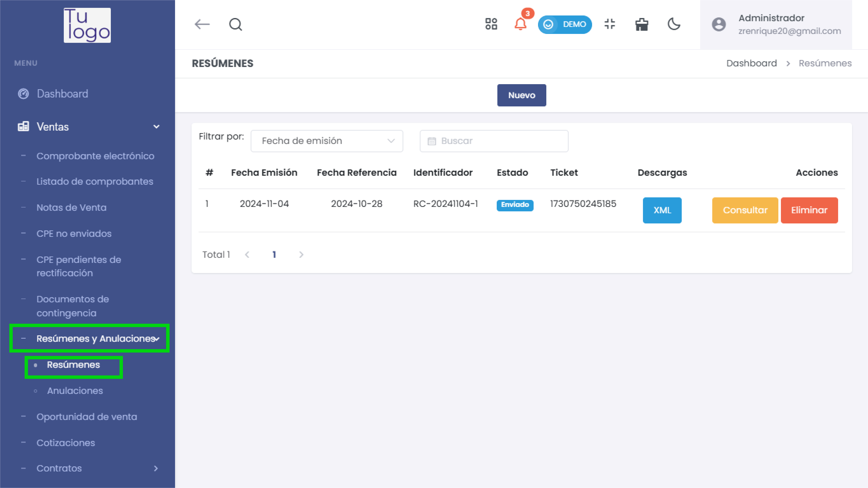Open CPE pendientes de rectificación
Image resolution: width=868 pixels, height=488 pixels.
tap(79, 266)
